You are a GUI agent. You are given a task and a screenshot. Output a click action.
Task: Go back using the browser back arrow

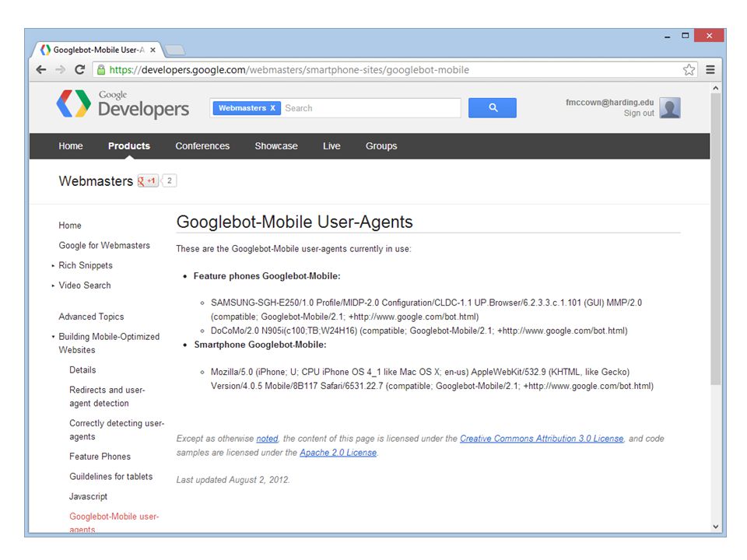pyautogui.click(x=41, y=70)
